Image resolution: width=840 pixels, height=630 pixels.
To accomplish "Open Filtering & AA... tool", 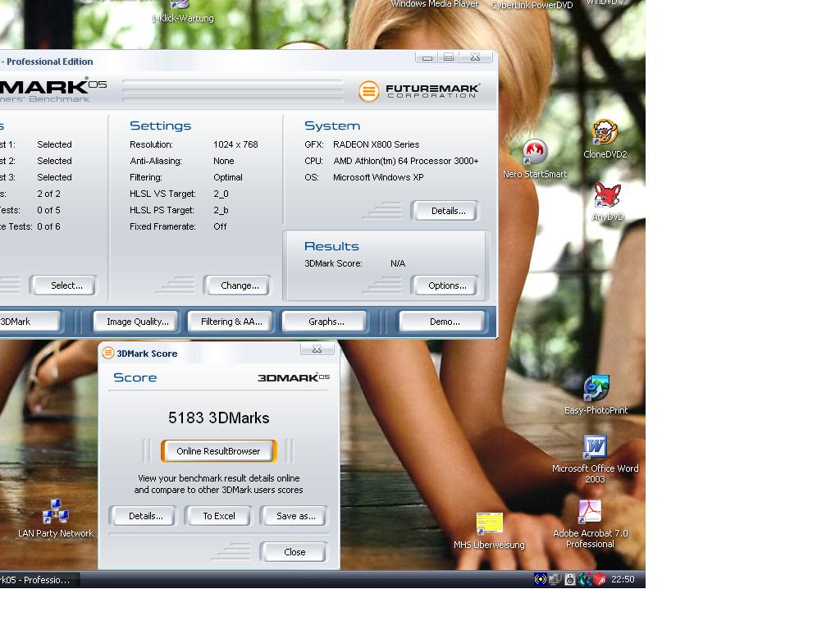I will (231, 322).
